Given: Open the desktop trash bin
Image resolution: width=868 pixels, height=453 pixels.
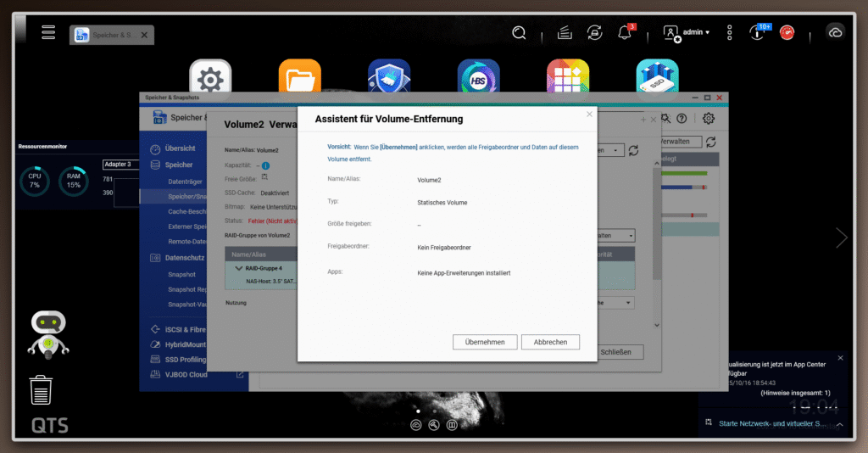Looking at the screenshot, I should 42,390.
